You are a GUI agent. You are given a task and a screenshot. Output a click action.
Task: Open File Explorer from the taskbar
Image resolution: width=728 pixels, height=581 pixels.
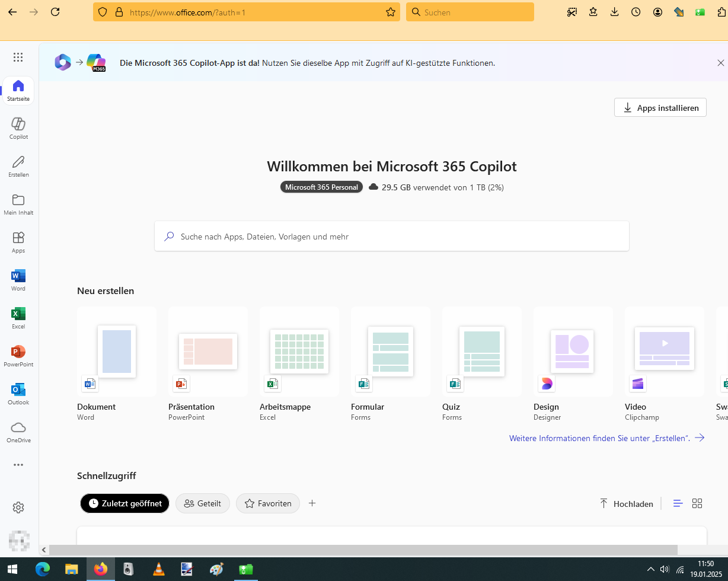71,569
